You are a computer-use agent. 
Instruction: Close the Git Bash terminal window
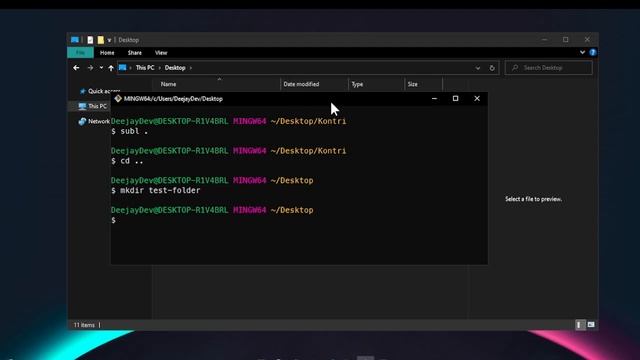[x=477, y=98]
